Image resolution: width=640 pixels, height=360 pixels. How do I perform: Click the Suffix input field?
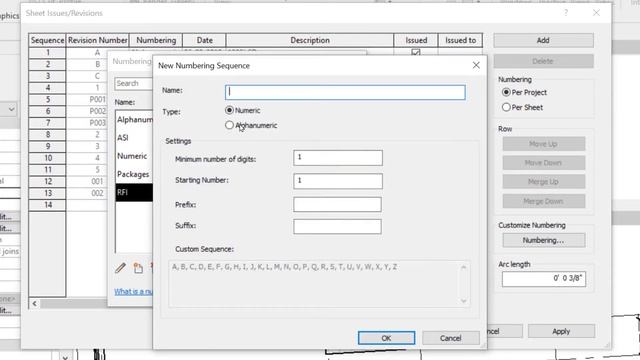click(337, 226)
